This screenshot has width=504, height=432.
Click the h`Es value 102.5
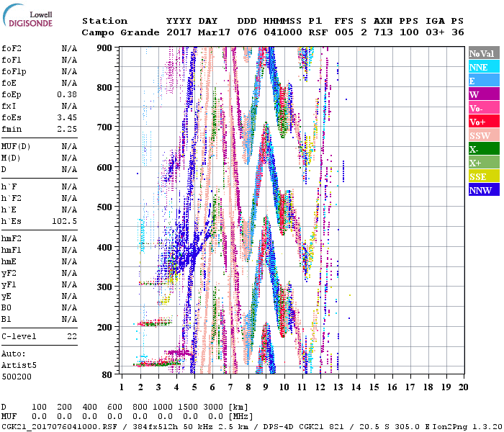[64, 221]
